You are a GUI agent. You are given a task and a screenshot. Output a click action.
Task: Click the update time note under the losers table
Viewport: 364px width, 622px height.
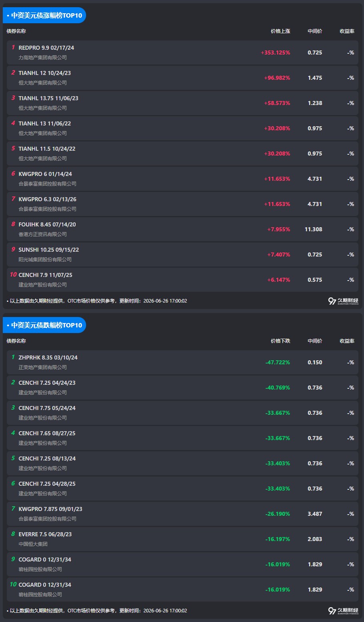pyautogui.click(x=97, y=611)
